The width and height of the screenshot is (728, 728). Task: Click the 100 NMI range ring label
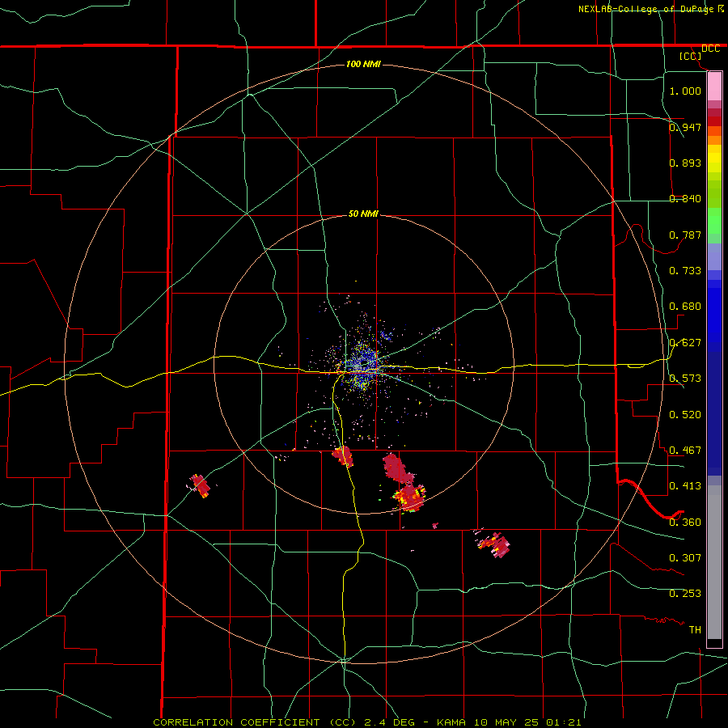pos(363,64)
